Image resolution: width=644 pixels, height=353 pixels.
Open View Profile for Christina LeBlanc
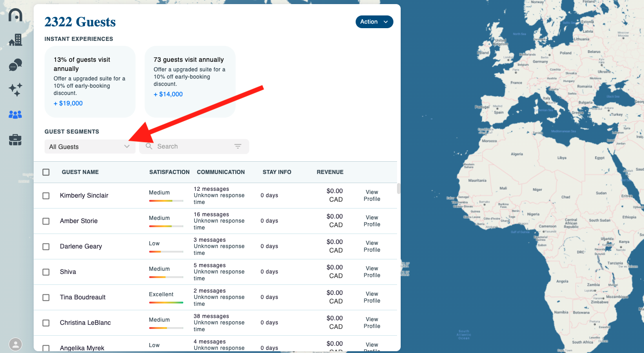point(372,323)
